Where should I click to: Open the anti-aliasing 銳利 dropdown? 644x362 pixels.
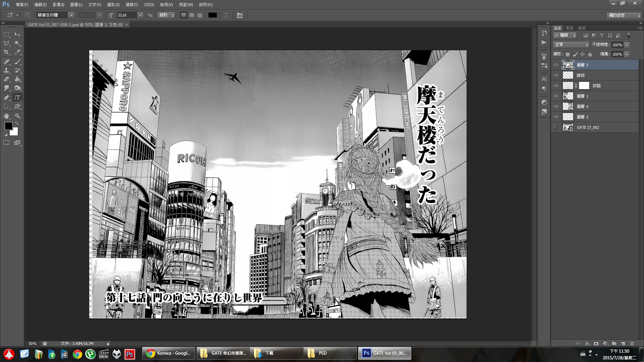point(166,15)
